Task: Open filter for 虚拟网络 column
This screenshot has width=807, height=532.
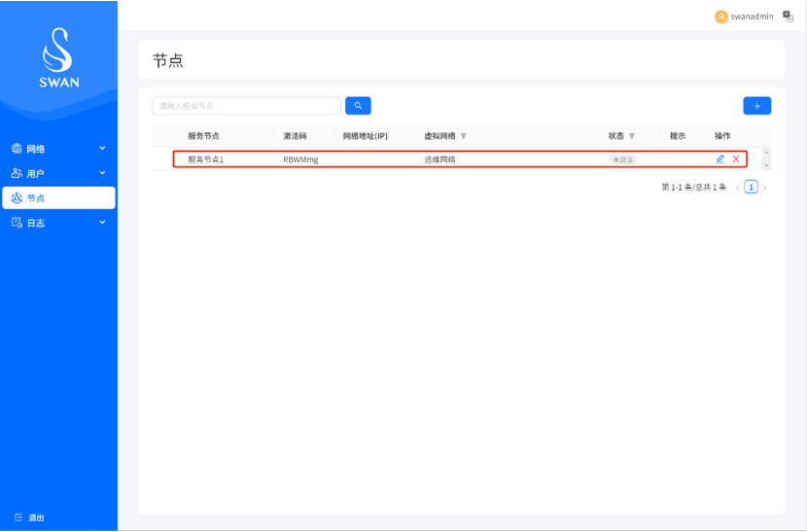Action: pos(464,136)
